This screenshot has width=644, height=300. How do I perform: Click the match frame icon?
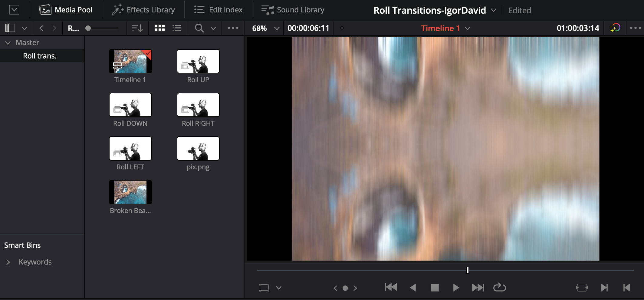pos(582,288)
